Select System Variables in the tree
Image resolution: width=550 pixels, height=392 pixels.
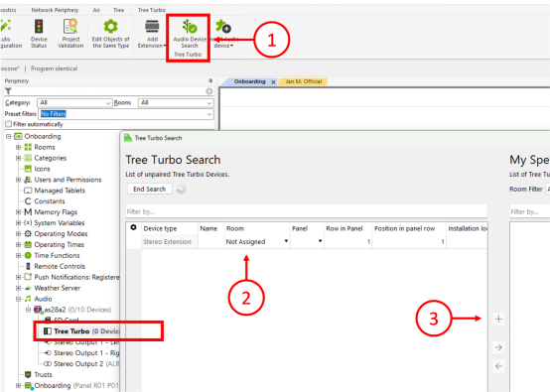tap(60, 223)
